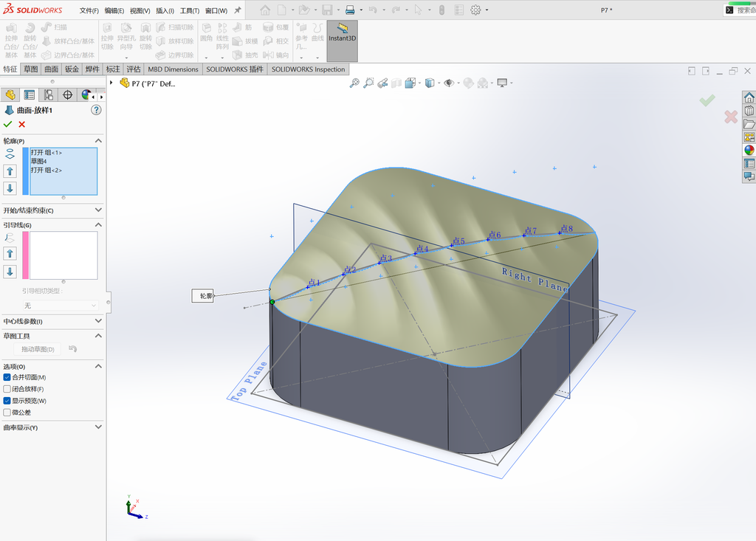The image size is (756, 541).
Task: Open the ConfigurationManager tab icon
Action: [48, 95]
